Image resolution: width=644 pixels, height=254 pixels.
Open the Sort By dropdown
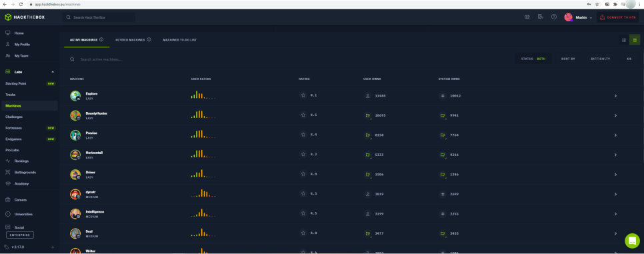point(568,59)
